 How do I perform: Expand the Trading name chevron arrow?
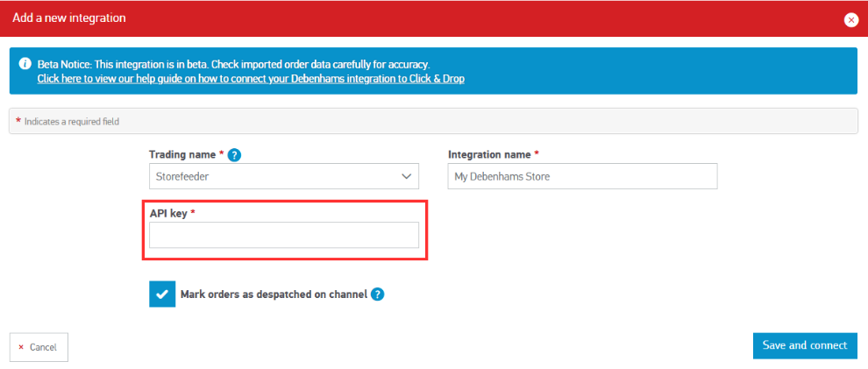coord(406,176)
